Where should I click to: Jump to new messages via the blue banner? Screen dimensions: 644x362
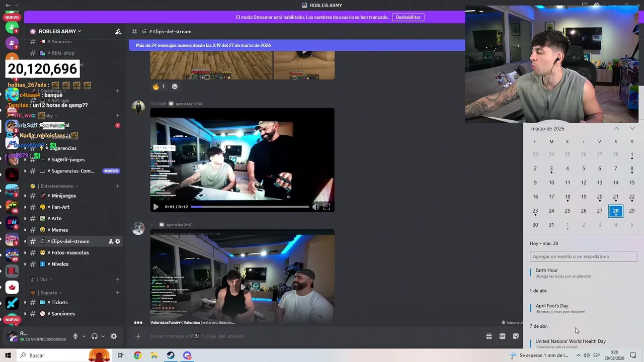(297, 45)
